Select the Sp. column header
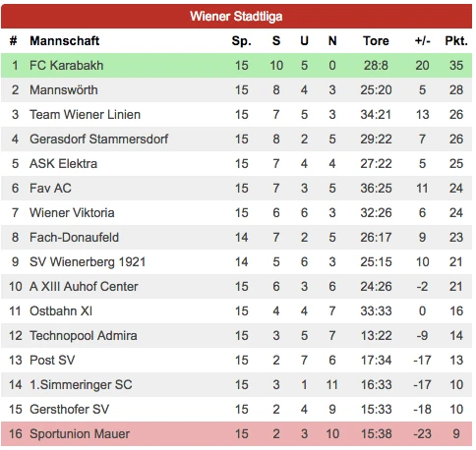The width and height of the screenshot is (476, 450). [242, 41]
